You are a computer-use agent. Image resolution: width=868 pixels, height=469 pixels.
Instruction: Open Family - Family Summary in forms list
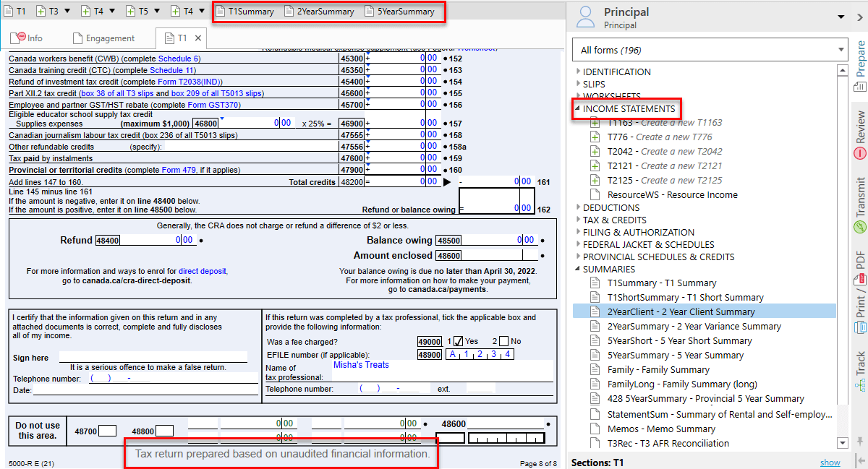coord(658,370)
